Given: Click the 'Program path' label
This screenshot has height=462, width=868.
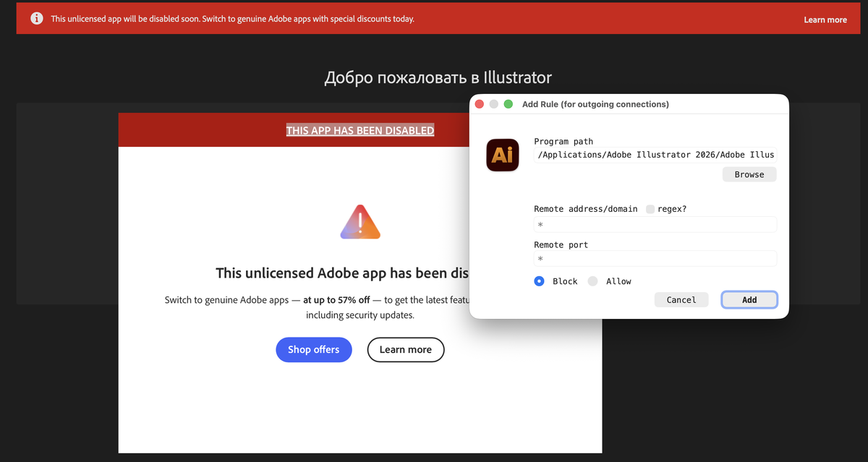Looking at the screenshot, I should [x=563, y=142].
